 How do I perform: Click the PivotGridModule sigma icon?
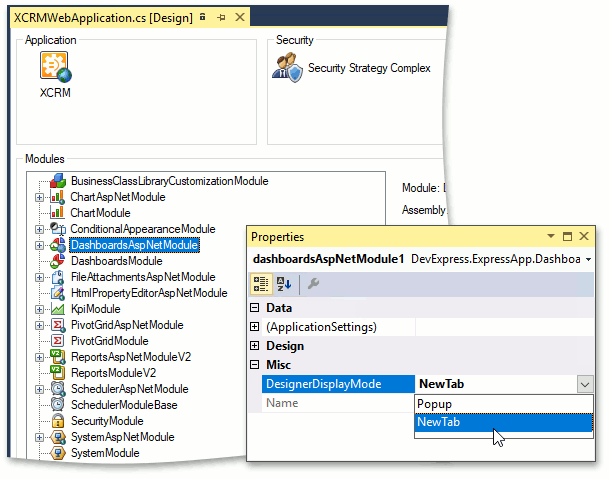coord(58,341)
